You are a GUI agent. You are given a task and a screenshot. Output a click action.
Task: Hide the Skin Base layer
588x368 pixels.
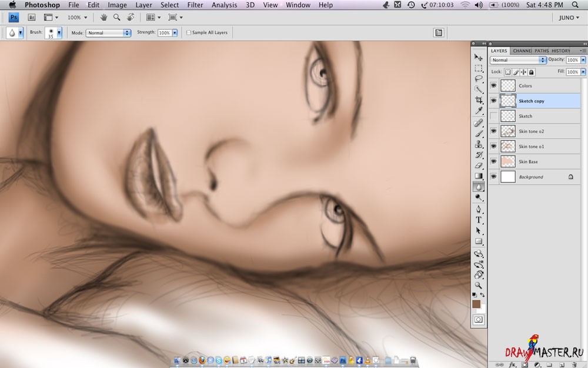point(493,161)
